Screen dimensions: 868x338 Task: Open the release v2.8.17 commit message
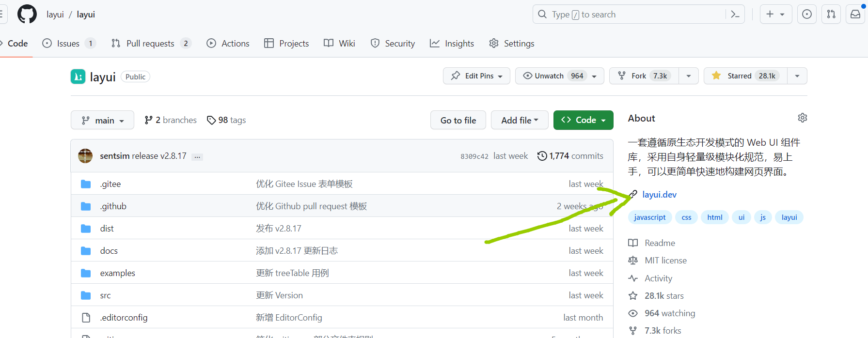pyautogui.click(x=159, y=156)
